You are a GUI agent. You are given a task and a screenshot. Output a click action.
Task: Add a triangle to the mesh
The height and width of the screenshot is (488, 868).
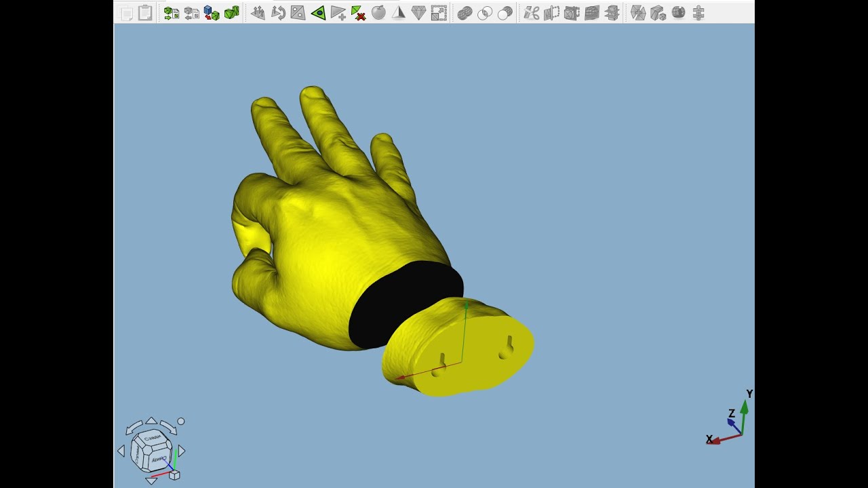coord(338,13)
